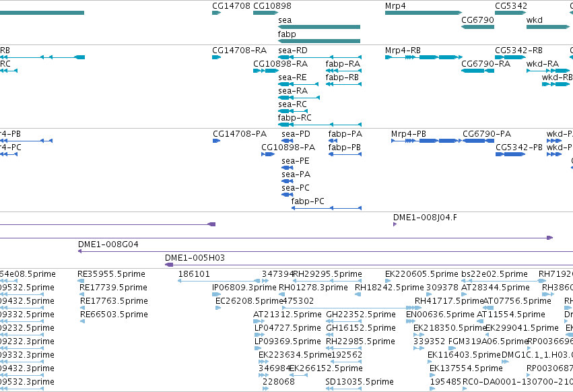573x392 pixels.
Task: Click the fabp-PA protein feature
Action: tap(333, 141)
